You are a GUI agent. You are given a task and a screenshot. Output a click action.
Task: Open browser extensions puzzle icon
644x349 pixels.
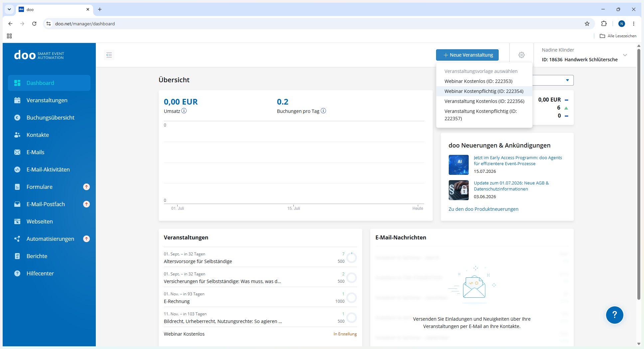(604, 24)
